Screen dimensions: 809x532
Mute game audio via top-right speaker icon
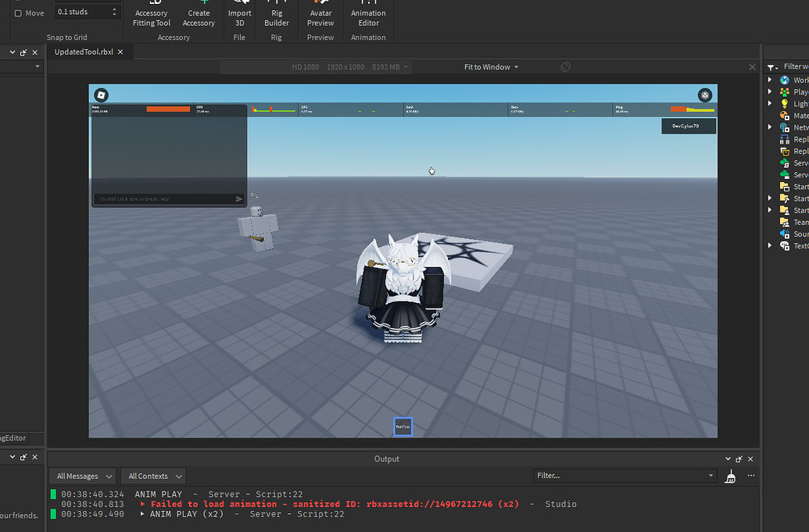pos(704,95)
